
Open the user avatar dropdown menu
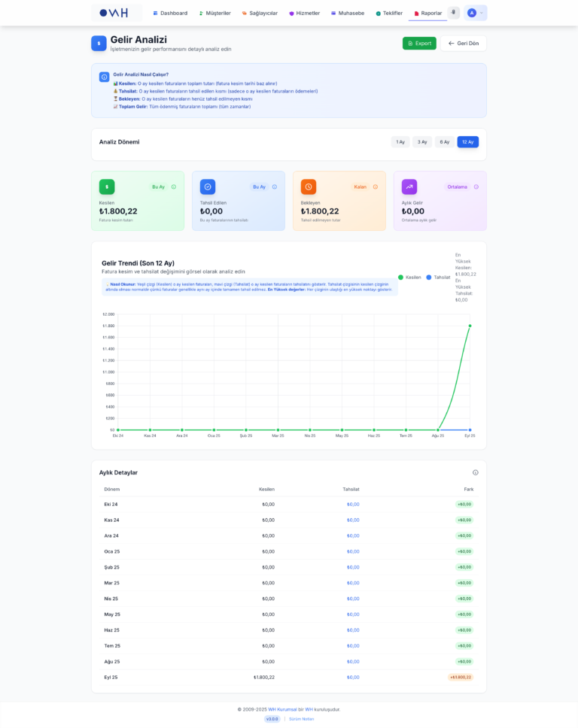coord(476,13)
